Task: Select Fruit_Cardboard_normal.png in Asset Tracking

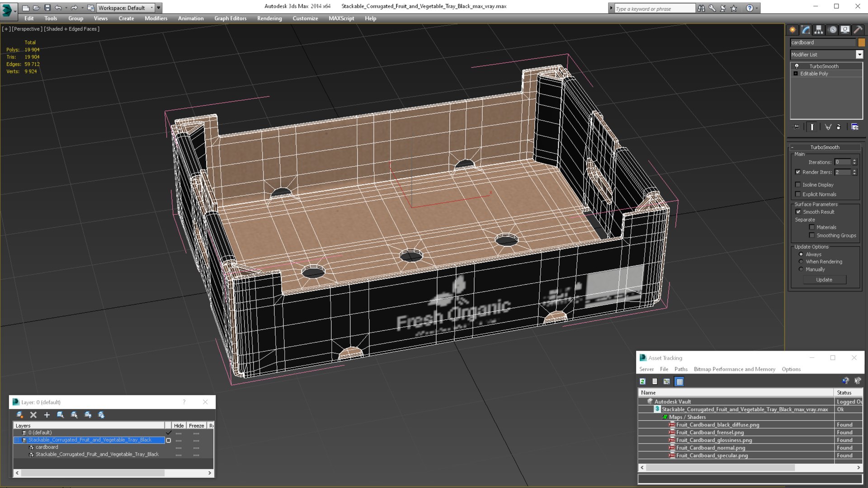Action: [x=710, y=448]
